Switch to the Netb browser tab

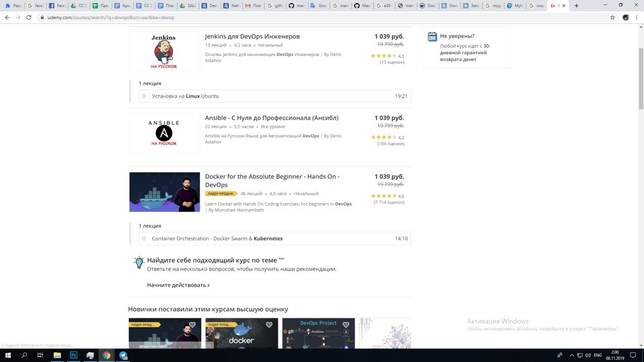click(x=230, y=6)
